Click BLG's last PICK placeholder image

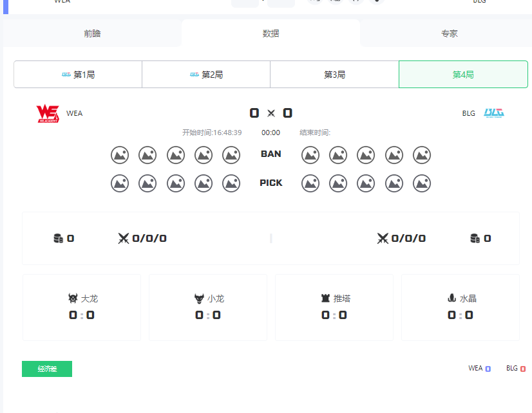422,183
